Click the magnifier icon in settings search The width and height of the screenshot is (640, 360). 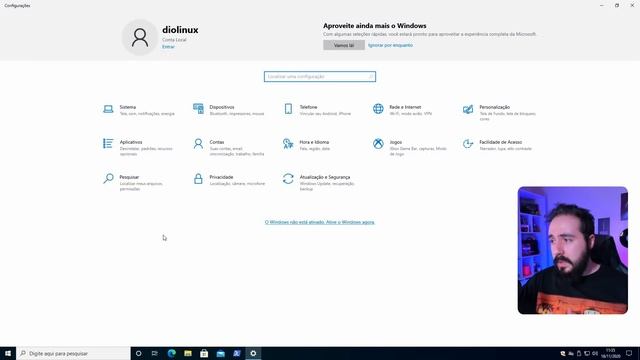(371, 77)
